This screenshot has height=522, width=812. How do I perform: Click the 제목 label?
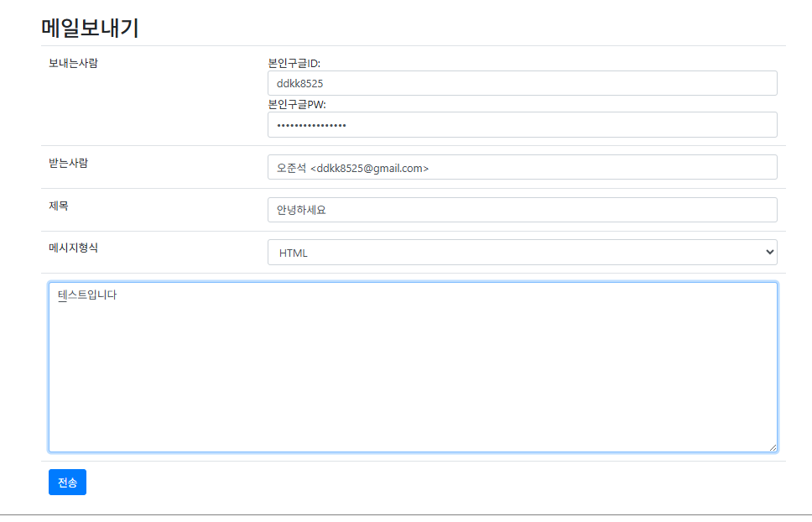[59, 206]
